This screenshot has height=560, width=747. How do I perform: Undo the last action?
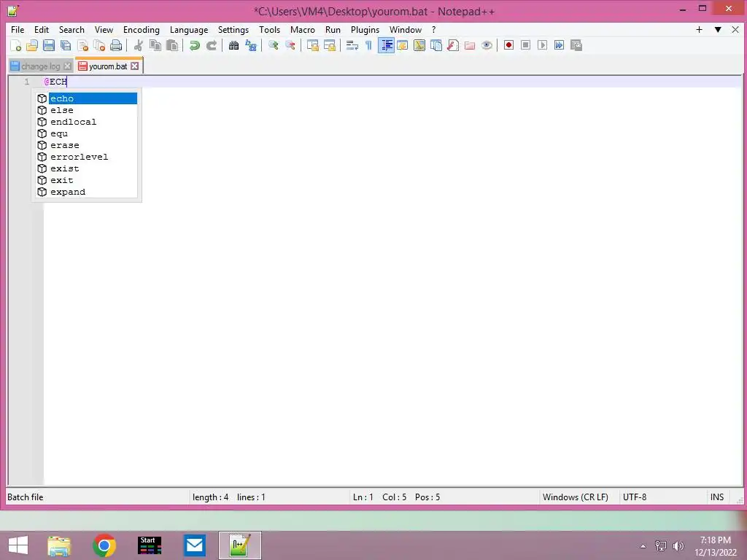[194, 45]
